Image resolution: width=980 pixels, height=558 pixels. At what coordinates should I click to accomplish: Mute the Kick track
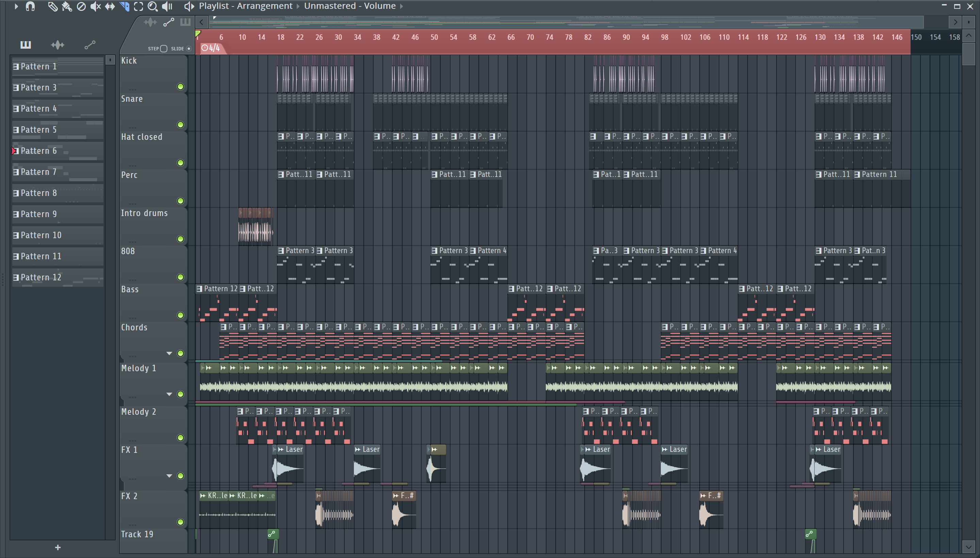coord(180,87)
